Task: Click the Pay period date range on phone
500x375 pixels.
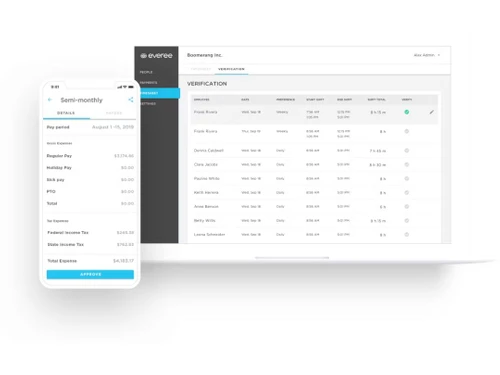Action: point(113,127)
